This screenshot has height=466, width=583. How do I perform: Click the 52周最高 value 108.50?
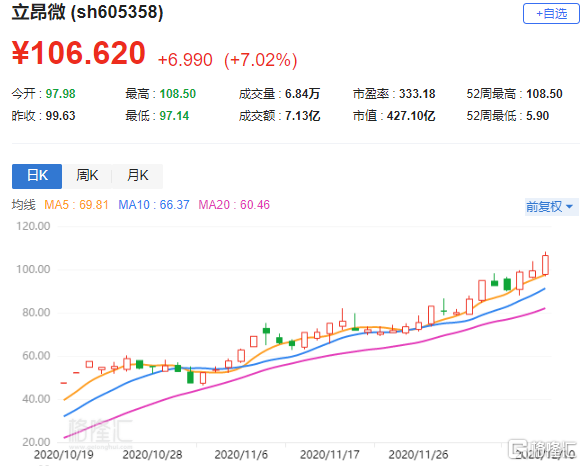pyautogui.click(x=544, y=94)
